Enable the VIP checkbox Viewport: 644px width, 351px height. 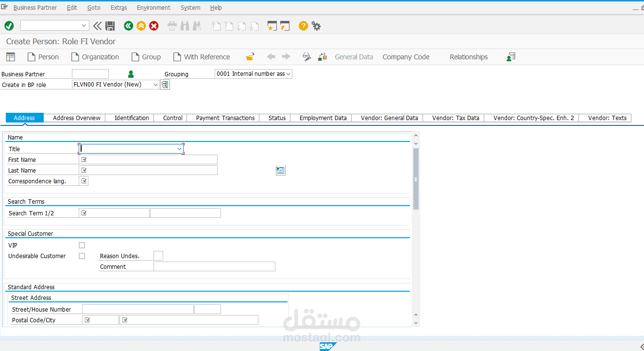coord(82,245)
